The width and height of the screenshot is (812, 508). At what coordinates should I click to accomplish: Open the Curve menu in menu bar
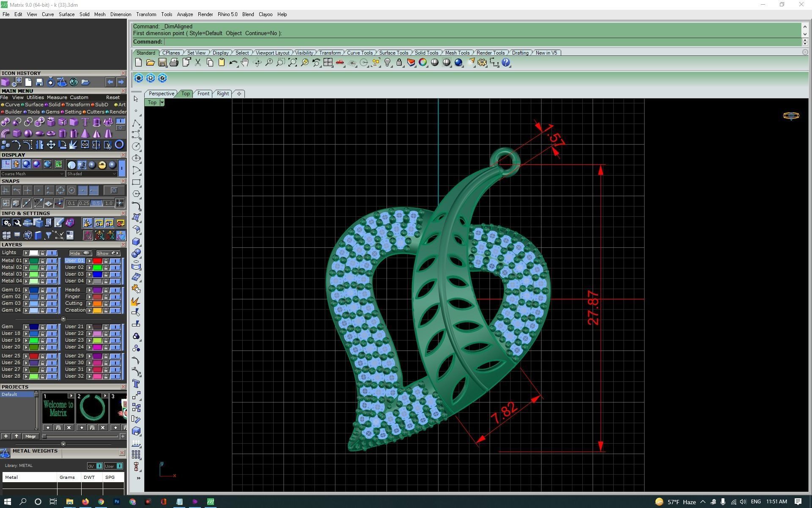pos(47,14)
